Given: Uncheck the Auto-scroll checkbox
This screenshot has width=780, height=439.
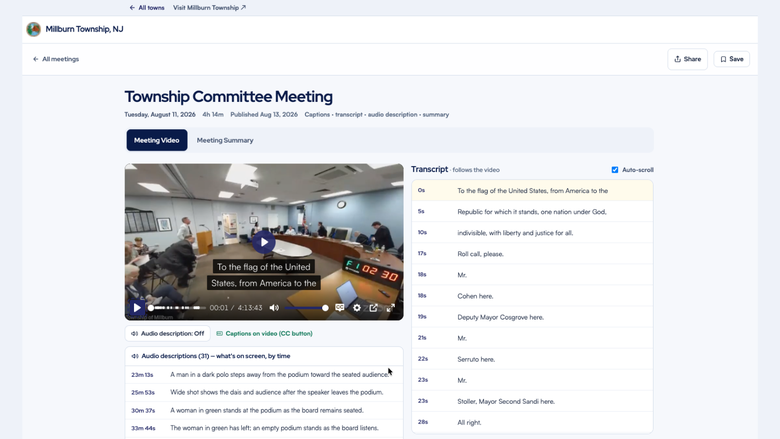Looking at the screenshot, I should click(x=615, y=170).
